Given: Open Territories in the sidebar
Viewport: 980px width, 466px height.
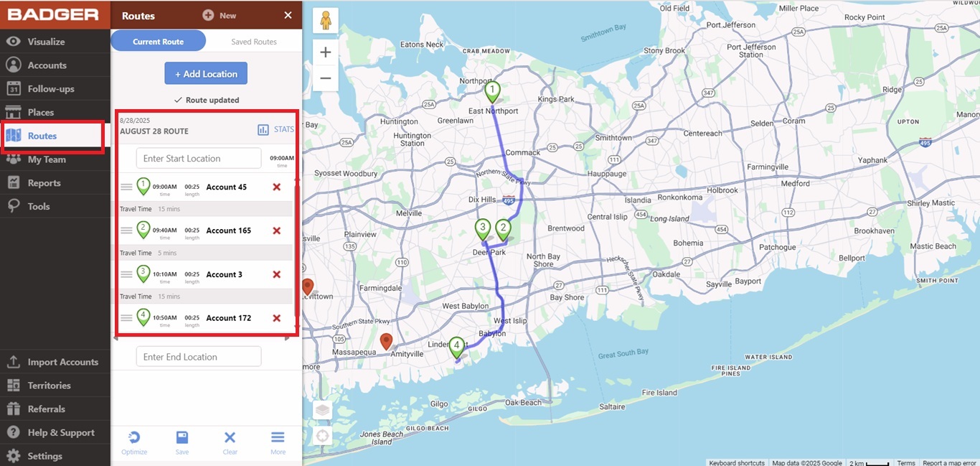Looking at the screenshot, I should (x=49, y=386).
